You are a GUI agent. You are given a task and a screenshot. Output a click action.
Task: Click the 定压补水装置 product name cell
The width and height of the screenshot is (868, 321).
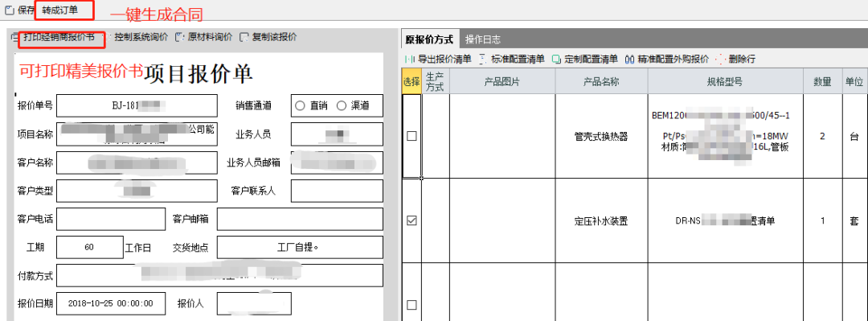point(602,220)
